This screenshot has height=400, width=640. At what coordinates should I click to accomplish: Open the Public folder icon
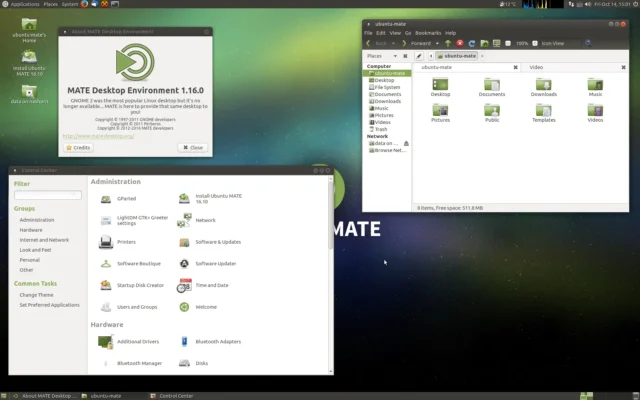click(492, 113)
